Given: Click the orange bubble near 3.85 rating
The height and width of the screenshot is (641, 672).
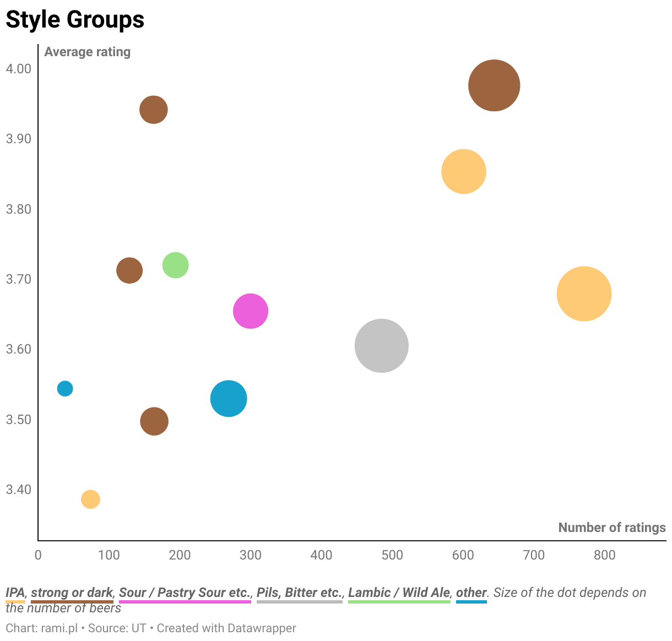Looking at the screenshot, I should click(464, 172).
